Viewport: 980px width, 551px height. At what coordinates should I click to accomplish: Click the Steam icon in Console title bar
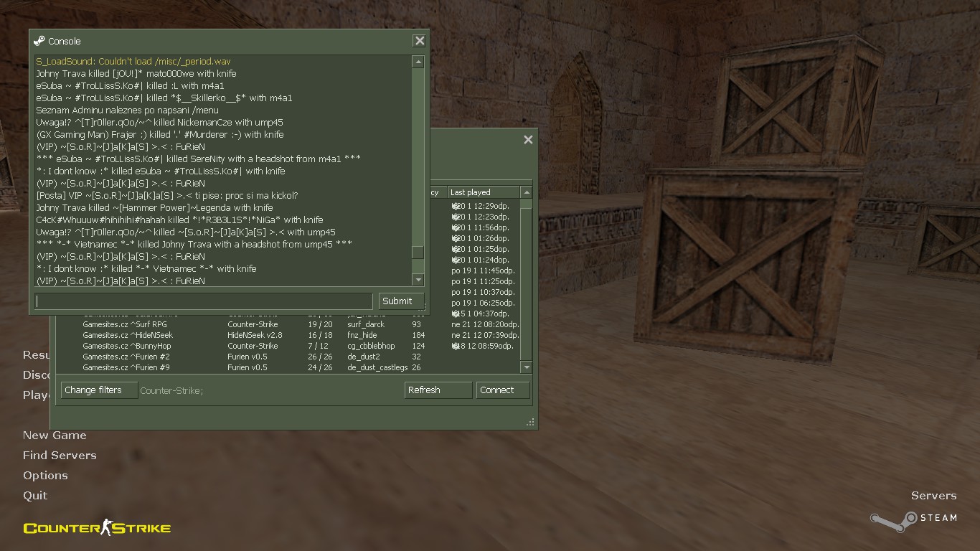[x=39, y=41]
